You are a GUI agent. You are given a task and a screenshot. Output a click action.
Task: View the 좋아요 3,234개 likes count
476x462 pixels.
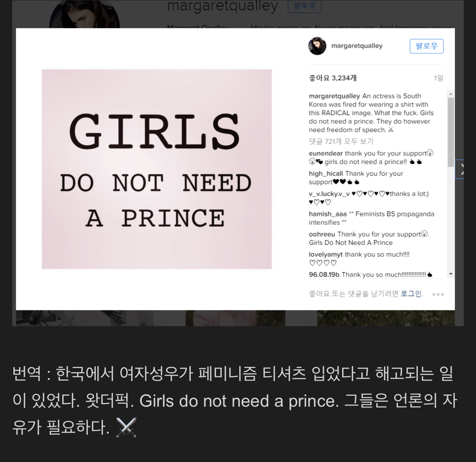point(332,78)
